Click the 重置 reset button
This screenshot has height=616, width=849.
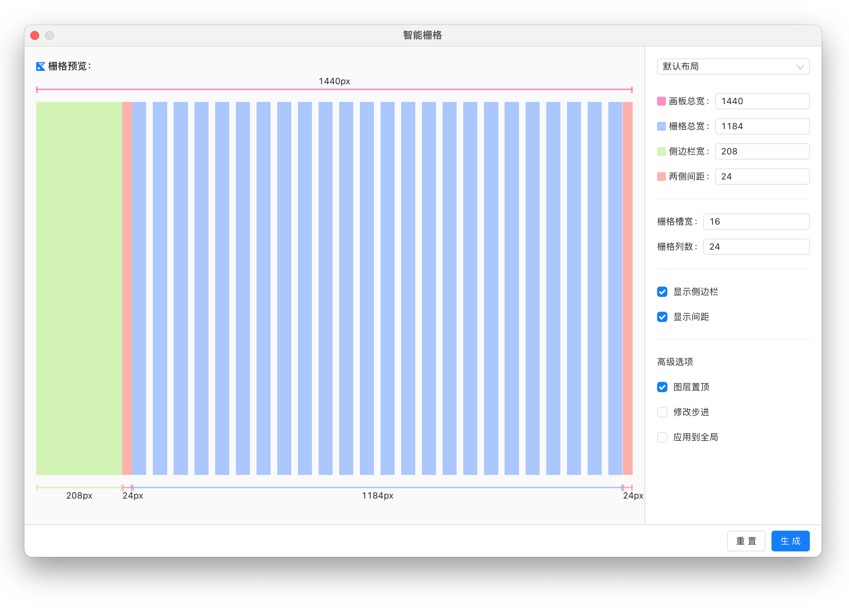click(746, 541)
